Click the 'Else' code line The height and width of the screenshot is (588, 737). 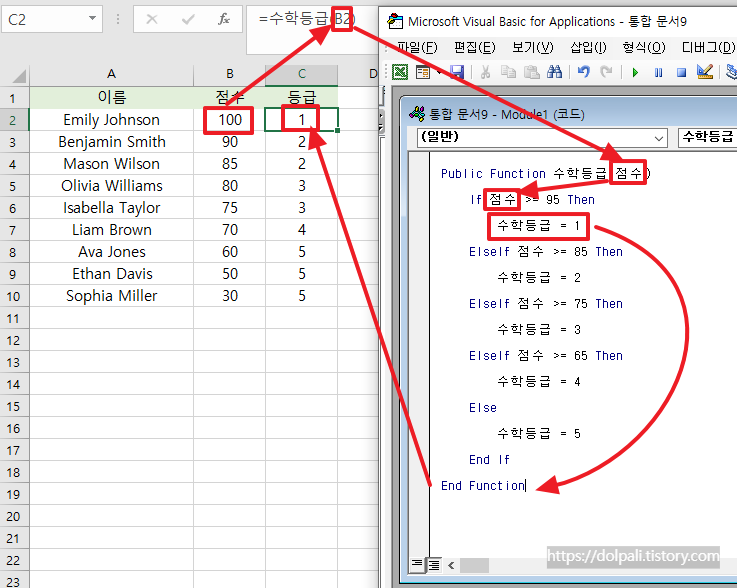(483, 408)
